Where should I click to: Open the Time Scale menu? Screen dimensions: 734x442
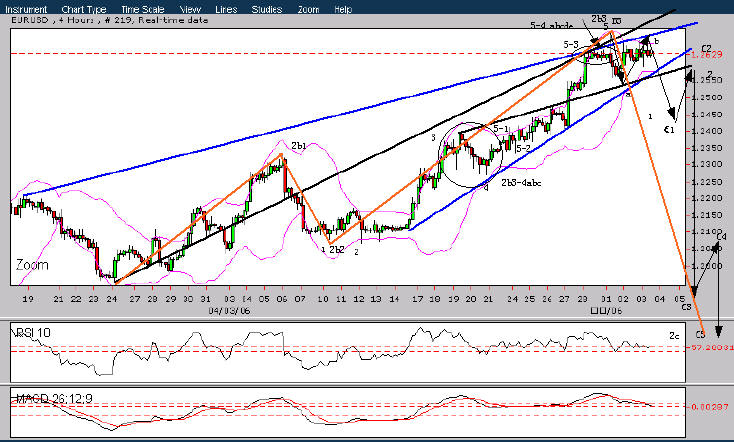143,9
